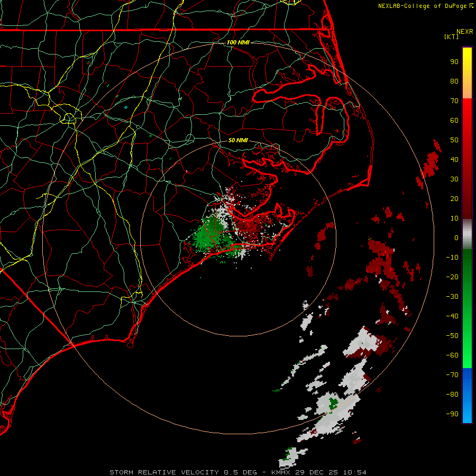476x476 pixels.
Task: Click the bright red segment of color bar
Action: (467, 109)
